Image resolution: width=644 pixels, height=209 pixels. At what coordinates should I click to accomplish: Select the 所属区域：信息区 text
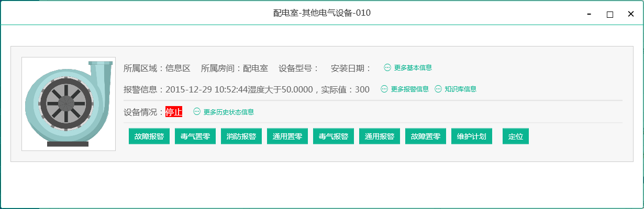[x=157, y=68]
